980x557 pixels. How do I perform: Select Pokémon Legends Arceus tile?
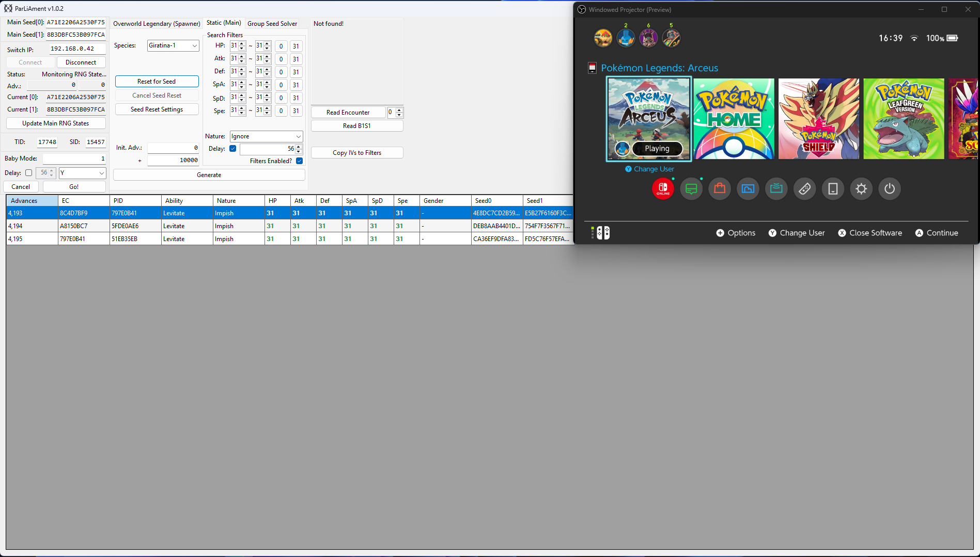click(649, 119)
